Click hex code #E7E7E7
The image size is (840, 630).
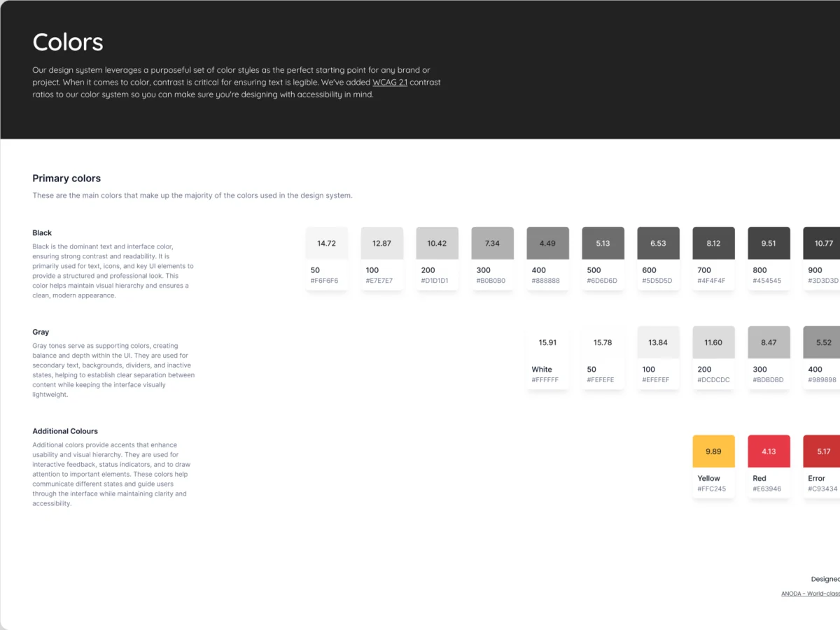[x=379, y=281]
